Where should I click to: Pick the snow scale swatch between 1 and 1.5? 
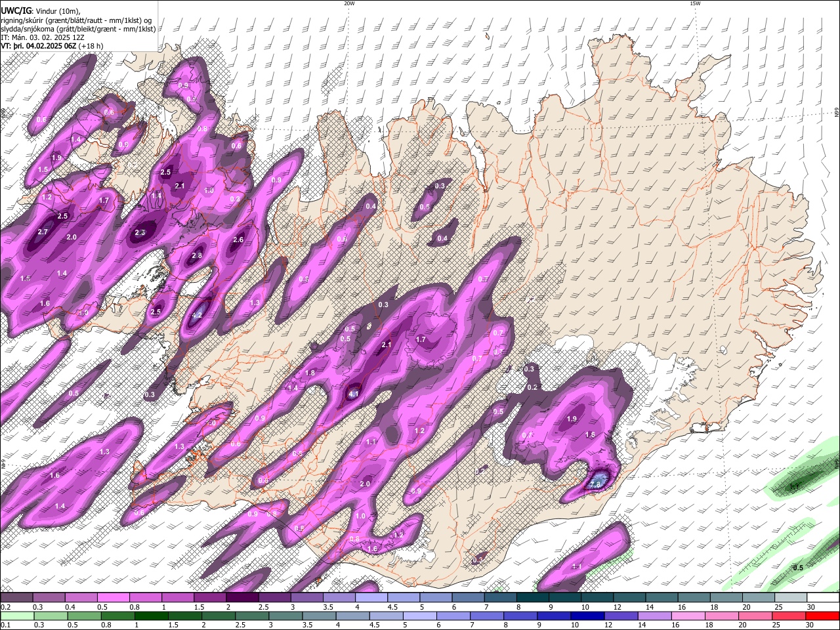[177, 598]
